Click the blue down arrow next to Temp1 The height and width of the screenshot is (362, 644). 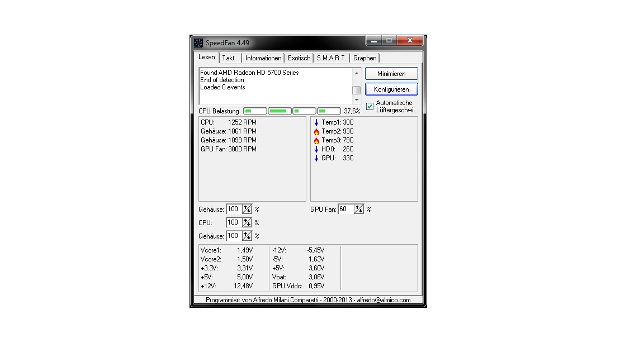click(x=316, y=122)
